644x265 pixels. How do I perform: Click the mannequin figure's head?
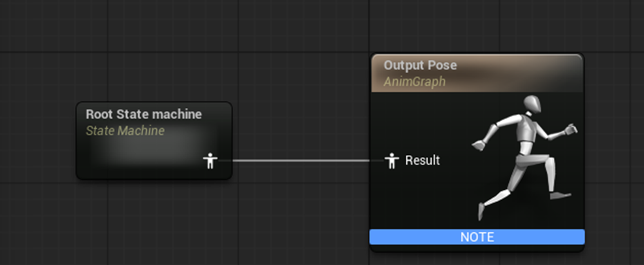click(x=533, y=105)
